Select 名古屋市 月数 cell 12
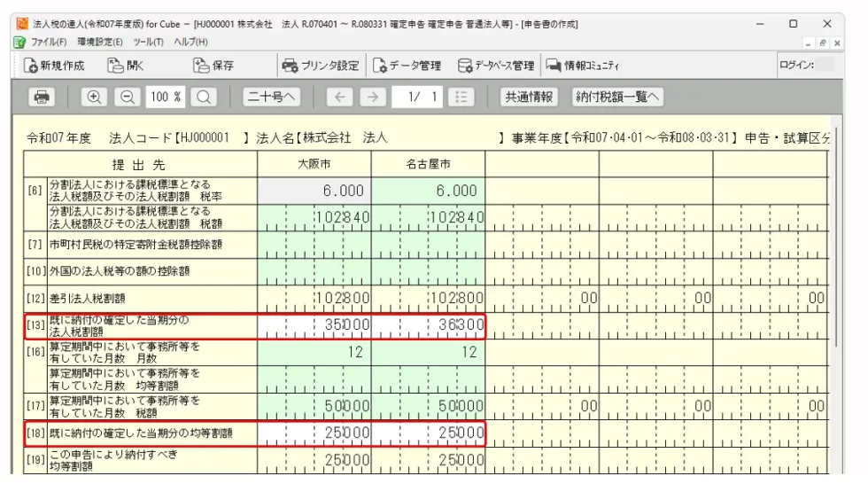Image resolution: width=868 pixels, height=484 pixels. click(428, 352)
